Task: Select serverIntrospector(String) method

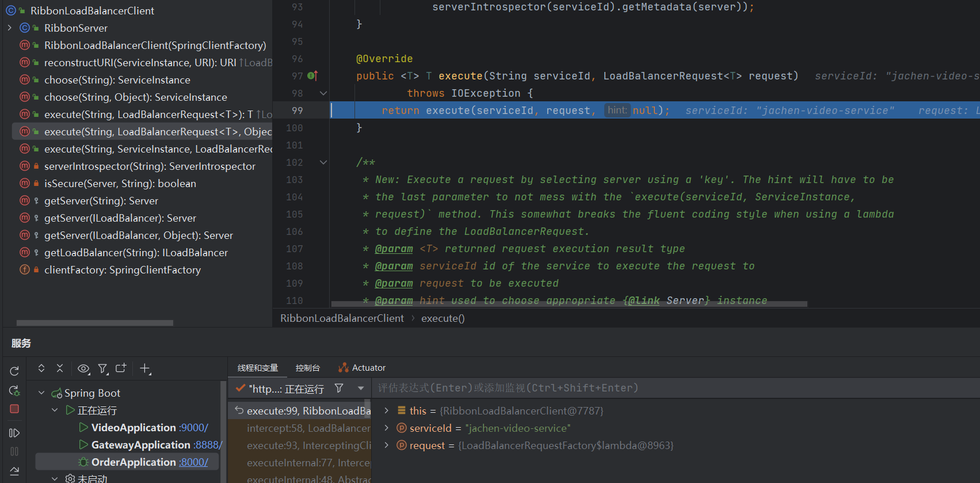Action: (x=150, y=166)
